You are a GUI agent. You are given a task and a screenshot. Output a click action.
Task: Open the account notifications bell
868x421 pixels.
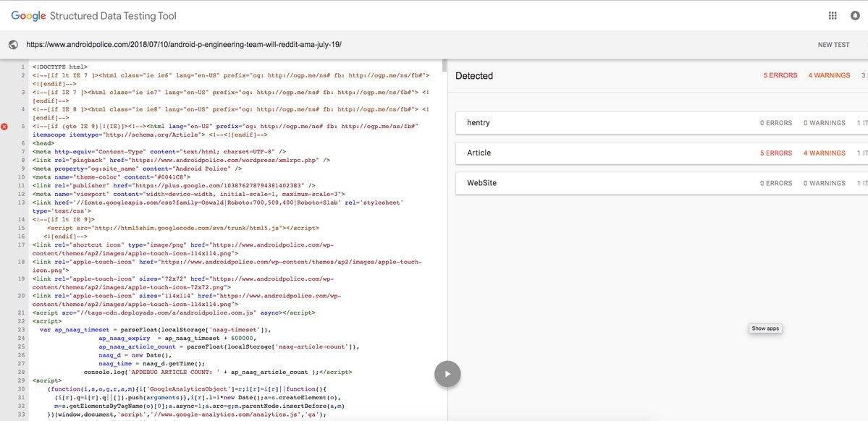pos(855,15)
